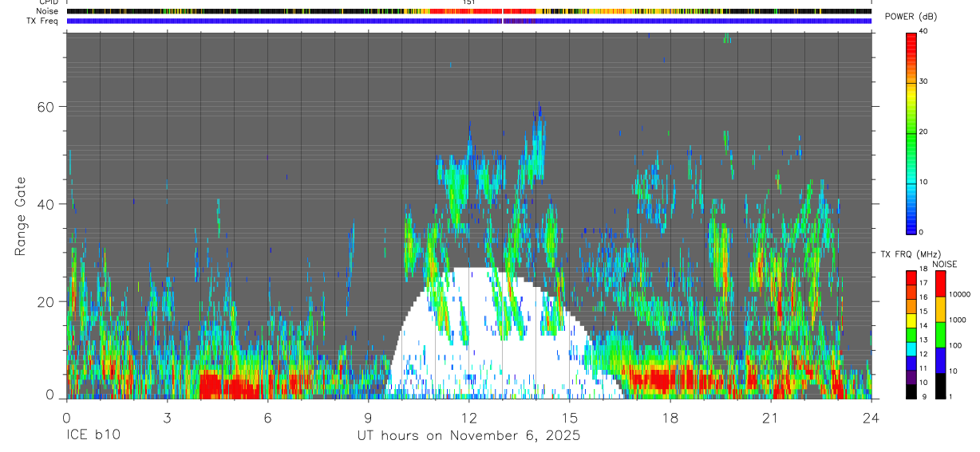Click the '40' Range Gate axis tick label
980x452 pixels.
click(x=46, y=204)
